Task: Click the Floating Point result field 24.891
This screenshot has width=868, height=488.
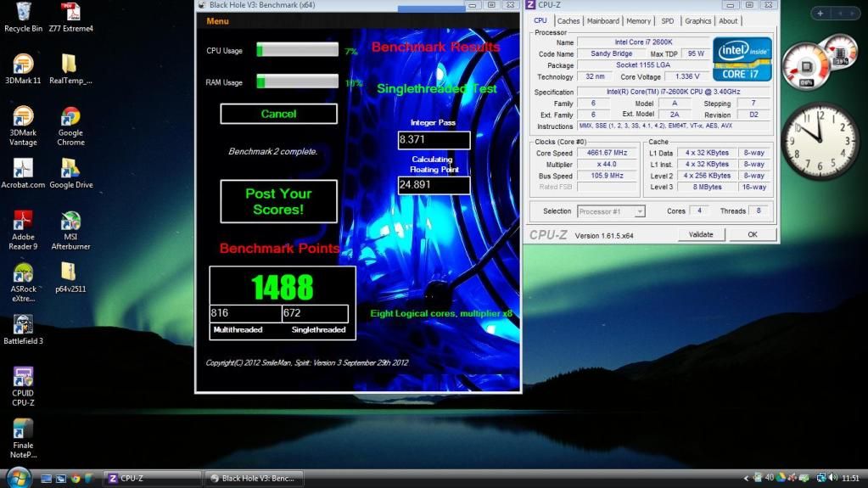Action: 434,185
